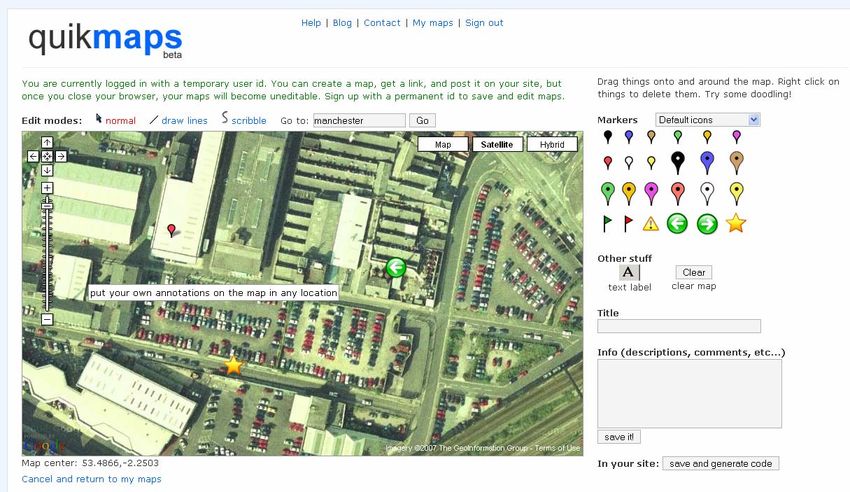
Task: Choose the green right-arrow marker
Action: pyautogui.click(x=707, y=223)
